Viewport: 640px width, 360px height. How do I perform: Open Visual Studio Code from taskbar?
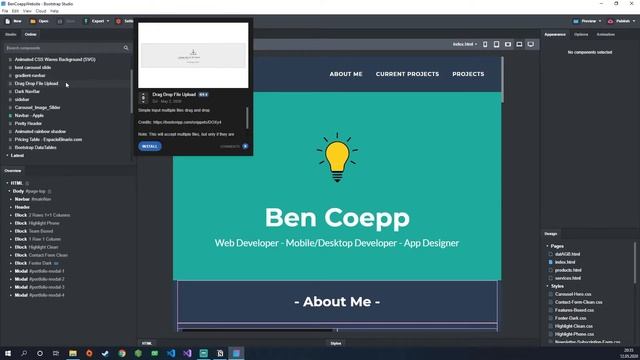[171, 353]
